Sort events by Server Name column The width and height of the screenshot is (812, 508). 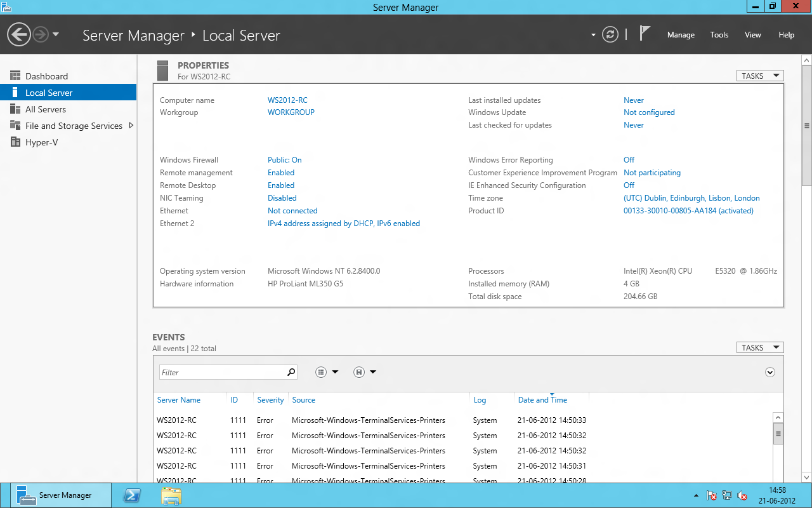(179, 400)
